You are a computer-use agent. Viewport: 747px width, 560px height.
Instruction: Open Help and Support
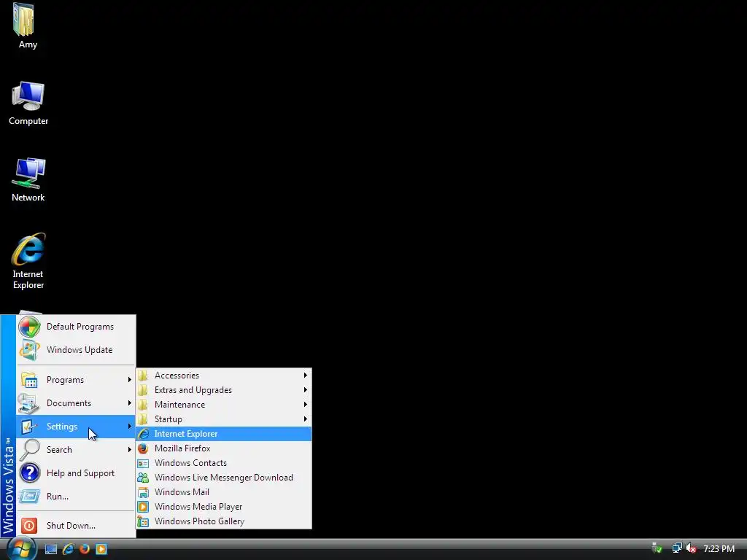click(x=76, y=472)
